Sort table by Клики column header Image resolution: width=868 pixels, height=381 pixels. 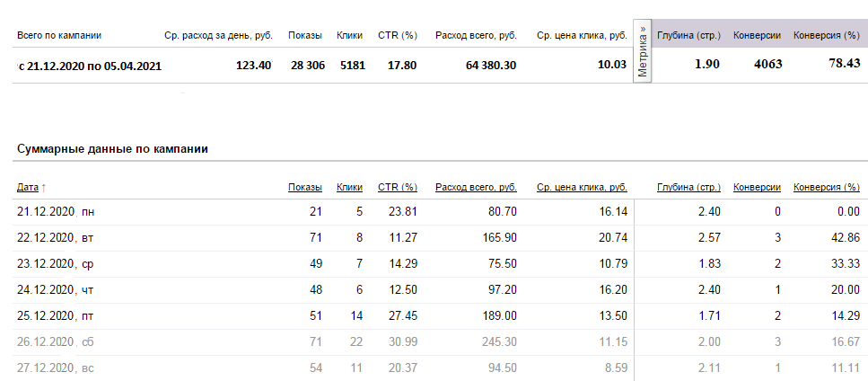click(349, 188)
